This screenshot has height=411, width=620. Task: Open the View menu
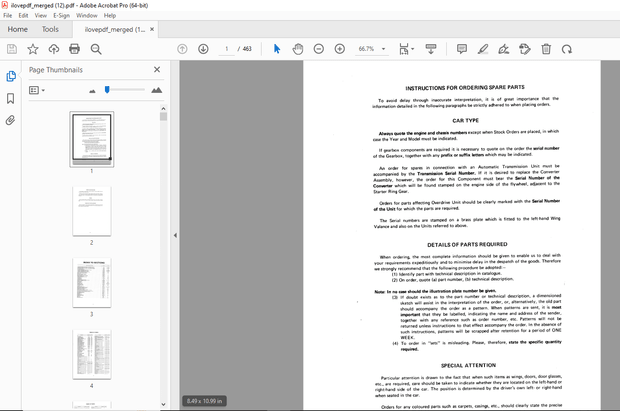[x=41, y=15]
